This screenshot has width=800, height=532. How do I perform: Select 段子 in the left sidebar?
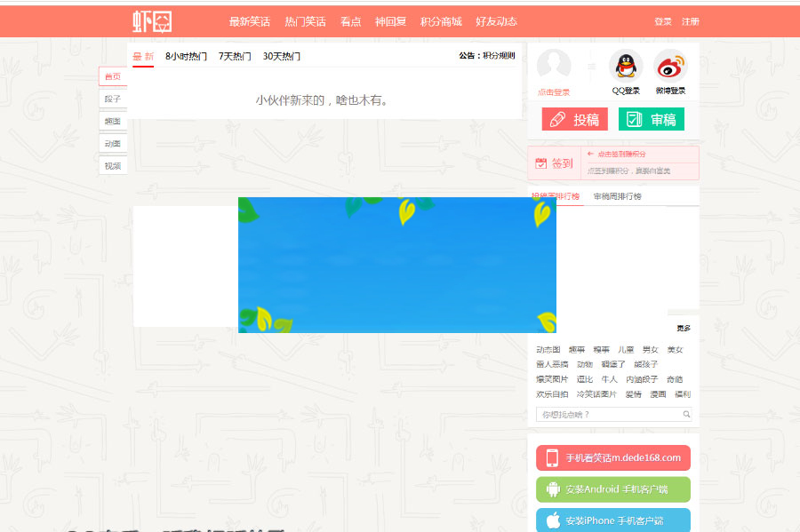pyautogui.click(x=113, y=99)
